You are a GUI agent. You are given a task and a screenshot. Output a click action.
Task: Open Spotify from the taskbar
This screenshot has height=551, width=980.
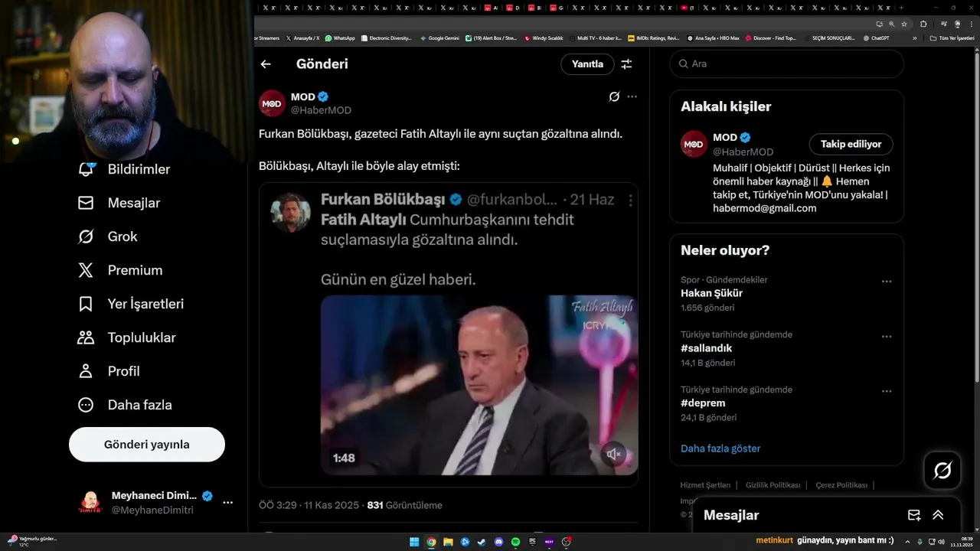(x=515, y=542)
